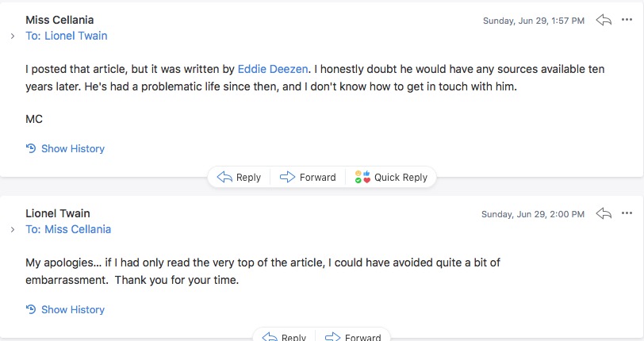Open more options menu on Lionel Twain's message
644x341 pixels.
pyautogui.click(x=627, y=213)
